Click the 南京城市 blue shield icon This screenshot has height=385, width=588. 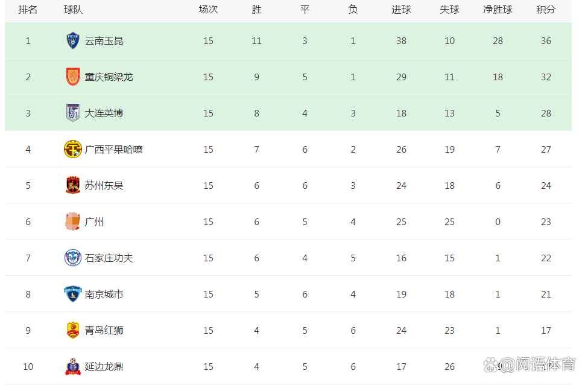(x=73, y=294)
